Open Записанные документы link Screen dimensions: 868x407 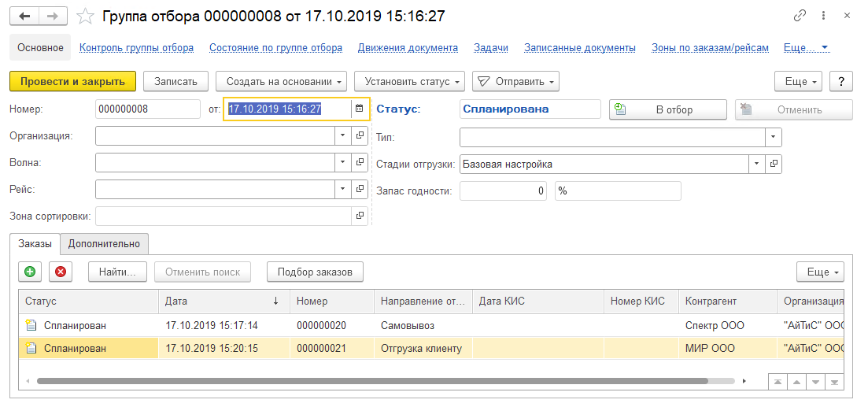click(580, 47)
